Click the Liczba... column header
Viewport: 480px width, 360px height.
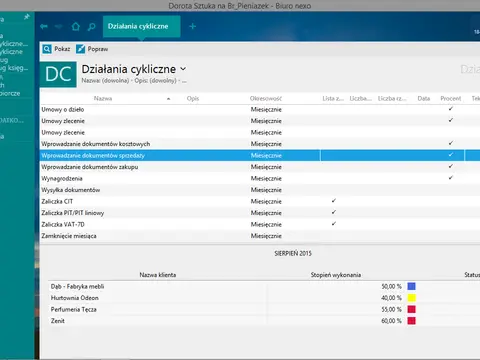tap(360, 98)
